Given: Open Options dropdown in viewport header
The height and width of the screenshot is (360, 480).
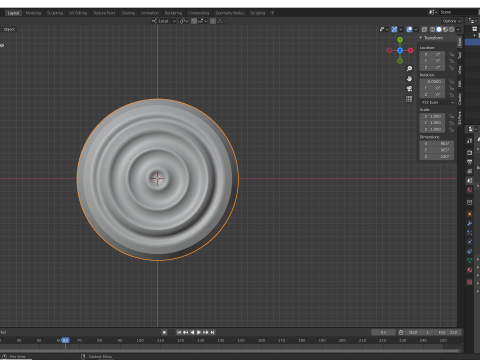Looking at the screenshot, I should 452,21.
